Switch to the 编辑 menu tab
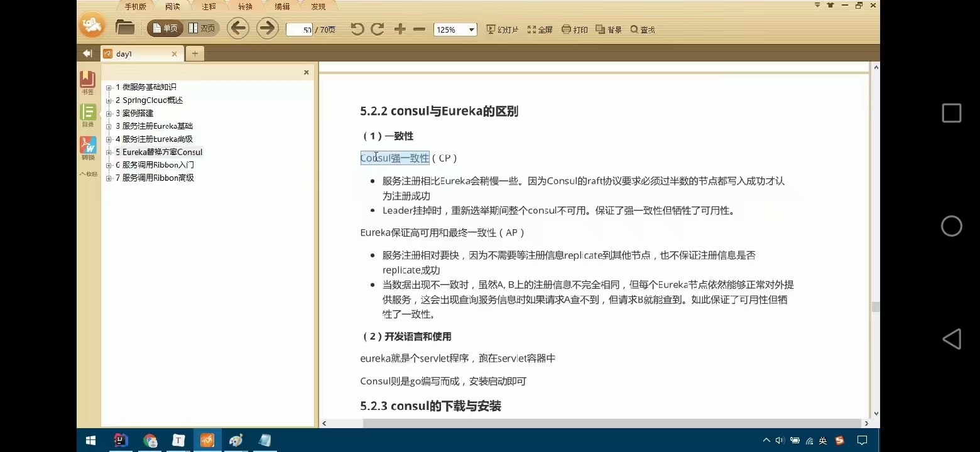The width and height of the screenshot is (980, 452). 282,7
